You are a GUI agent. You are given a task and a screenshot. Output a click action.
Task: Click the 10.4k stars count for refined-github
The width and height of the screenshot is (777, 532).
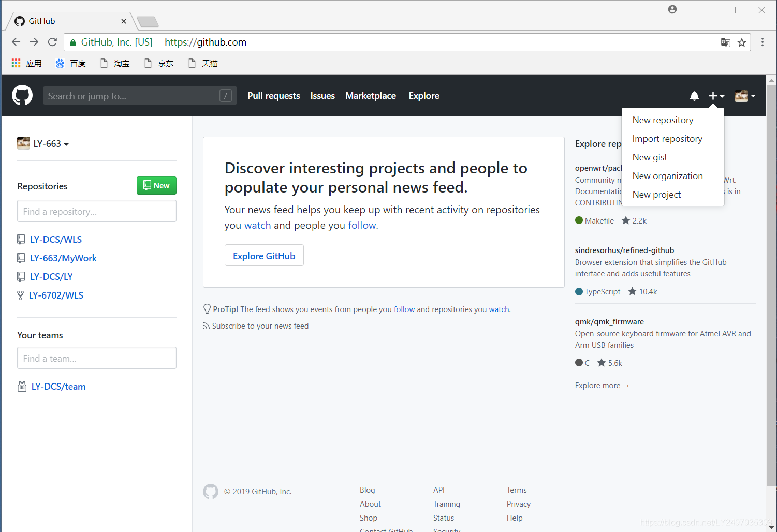642,292
